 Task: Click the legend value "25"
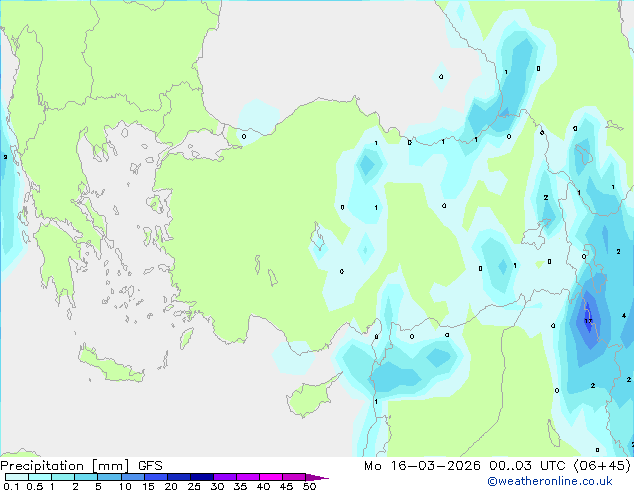point(194,486)
